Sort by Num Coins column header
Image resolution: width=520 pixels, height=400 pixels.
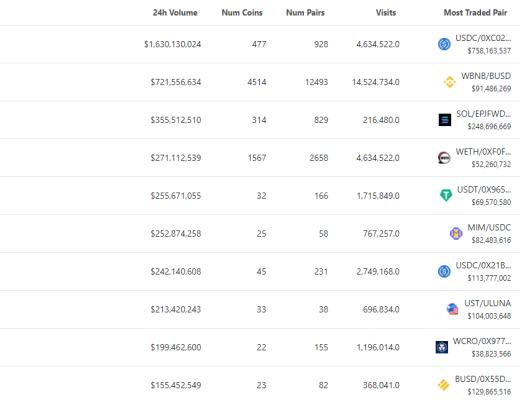tap(242, 13)
